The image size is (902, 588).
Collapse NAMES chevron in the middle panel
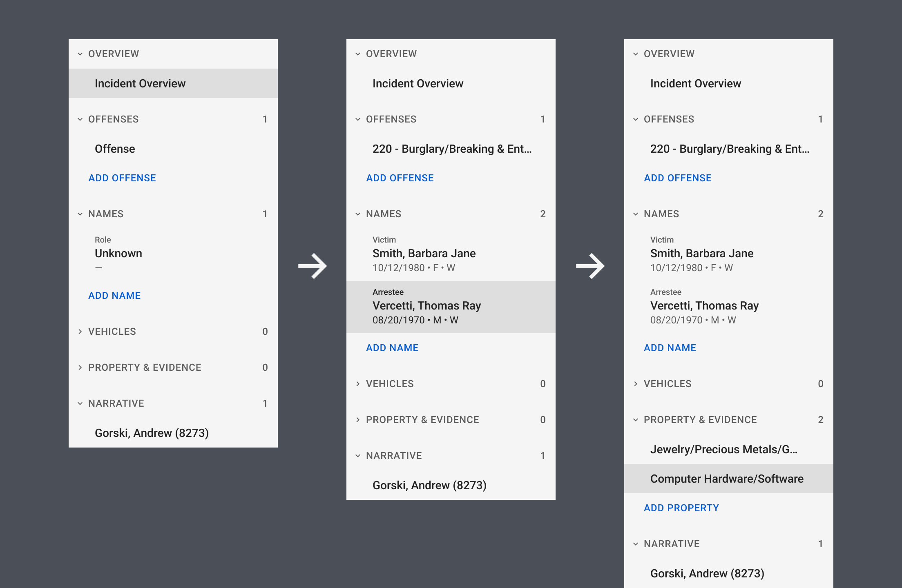[358, 214]
